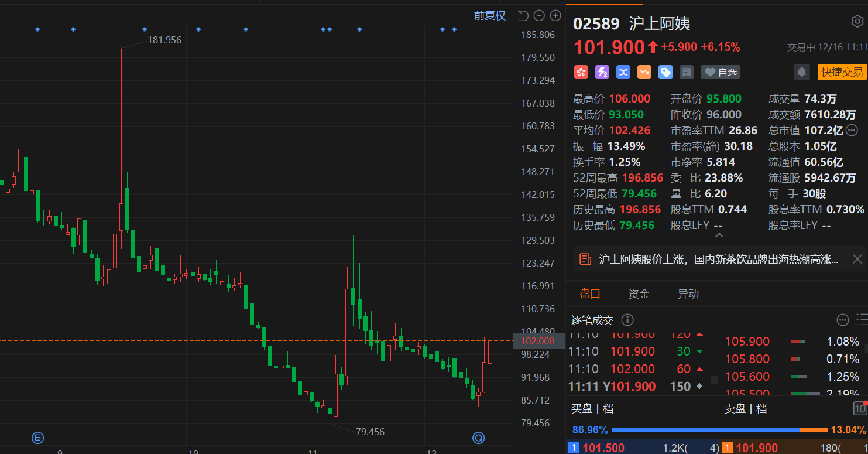Click the purple lightning Level 2 icon

pos(602,72)
